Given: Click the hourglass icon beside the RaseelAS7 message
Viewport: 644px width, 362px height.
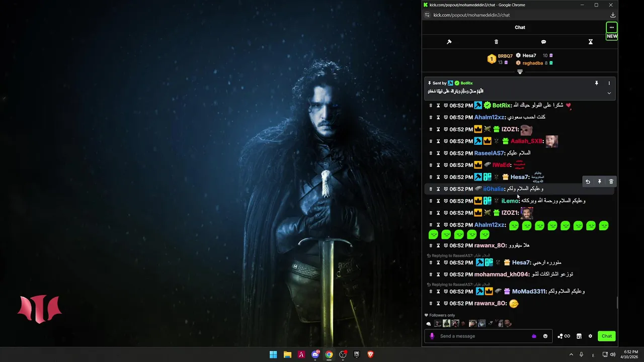Looking at the screenshot, I should click(438, 153).
